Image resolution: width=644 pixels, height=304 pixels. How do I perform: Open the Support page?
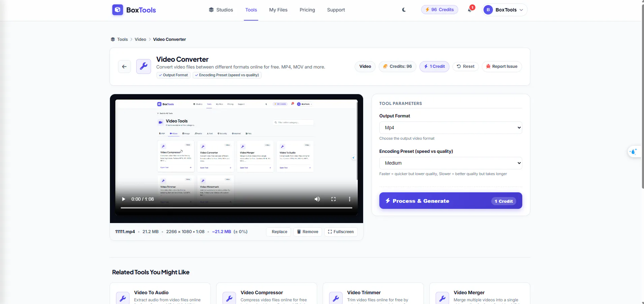point(336,10)
